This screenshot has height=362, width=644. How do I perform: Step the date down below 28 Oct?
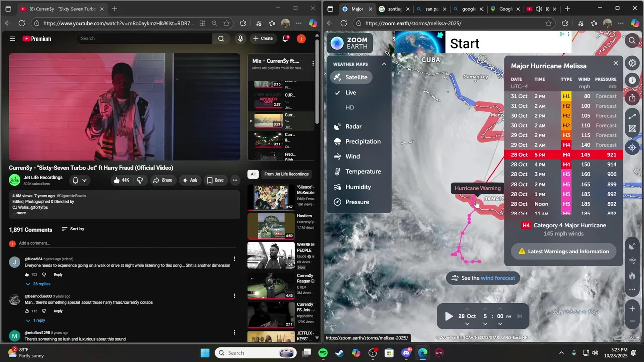[467, 324]
